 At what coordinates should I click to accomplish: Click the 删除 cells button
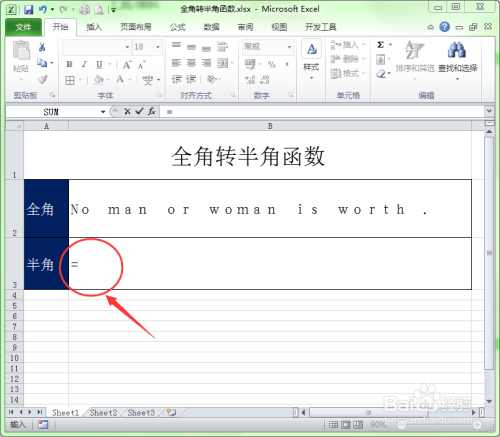click(348, 59)
